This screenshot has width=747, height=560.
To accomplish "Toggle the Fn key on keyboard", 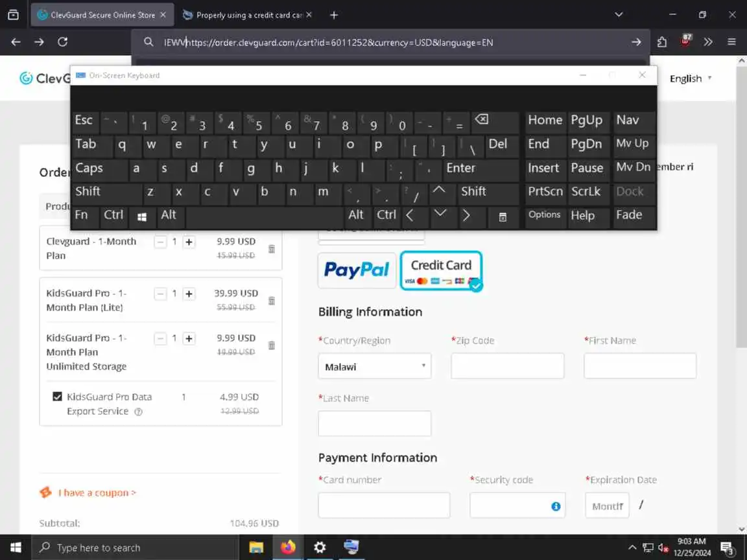I will 86,216.
